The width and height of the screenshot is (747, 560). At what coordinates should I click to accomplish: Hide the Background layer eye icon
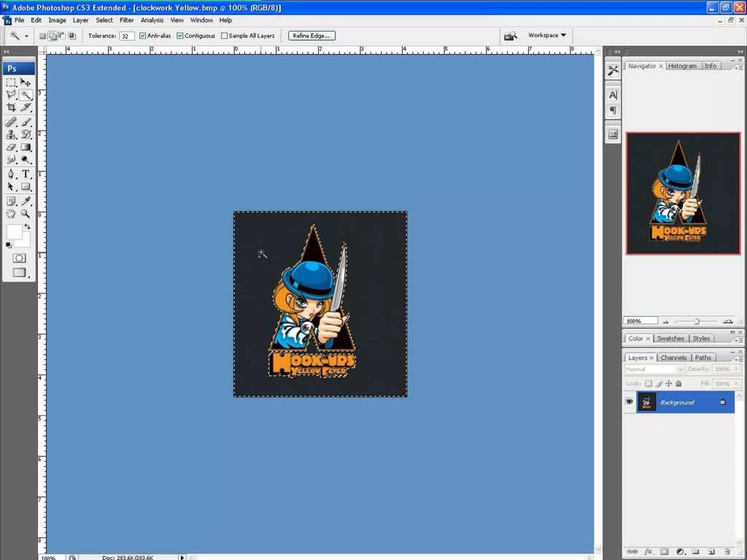click(x=629, y=402)
